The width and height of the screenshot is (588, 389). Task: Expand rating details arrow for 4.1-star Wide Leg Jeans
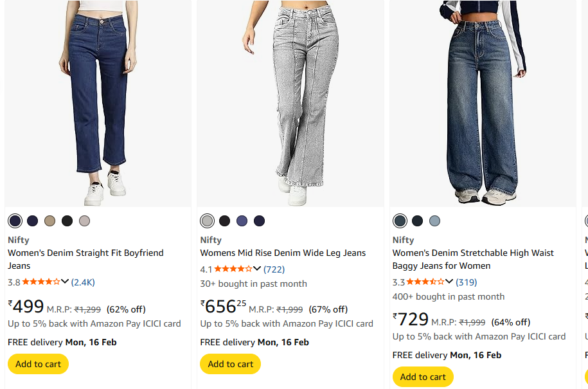tap(257, 269)
